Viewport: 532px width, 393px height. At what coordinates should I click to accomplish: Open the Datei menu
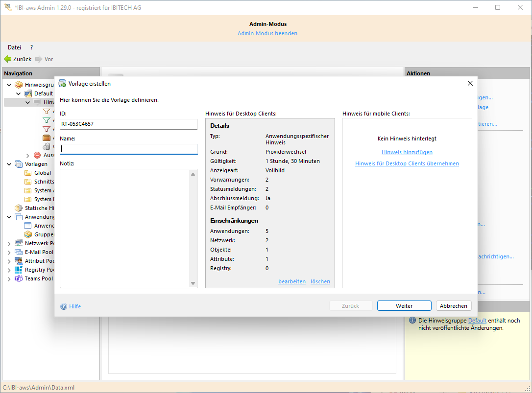(14, 47)
